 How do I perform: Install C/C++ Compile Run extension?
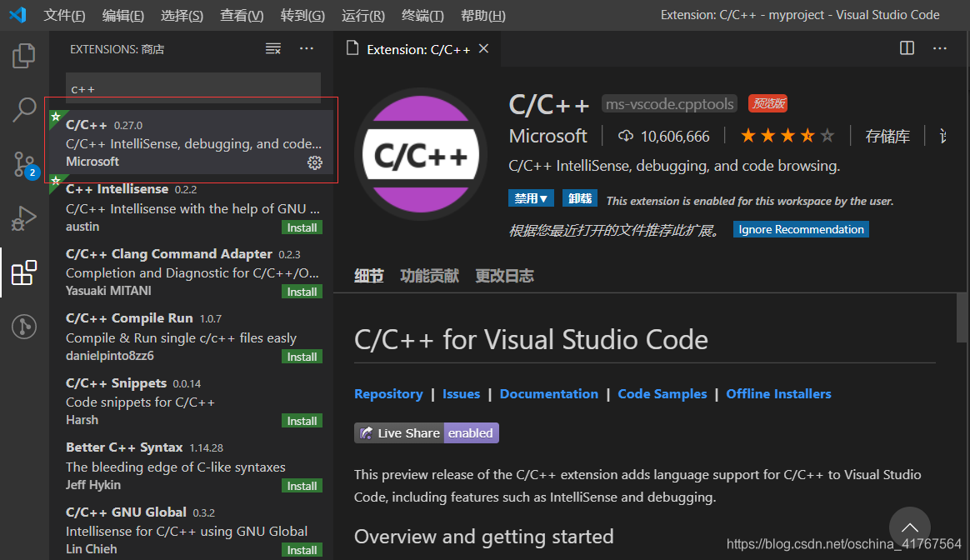(302, 357)
